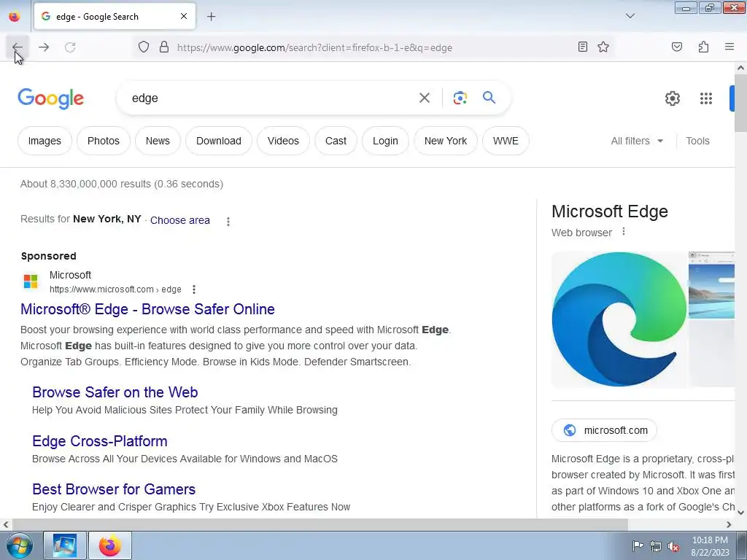The height and width of the screenshot is (560, 747).
Task: Click the horizontal scroll left arrow
Action: point(6,524)
